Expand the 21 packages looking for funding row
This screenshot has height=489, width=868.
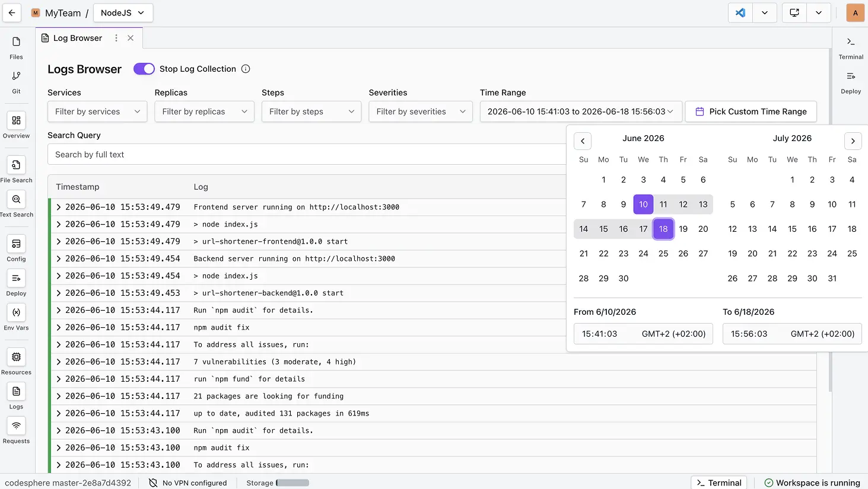click(x=59, y=396)
